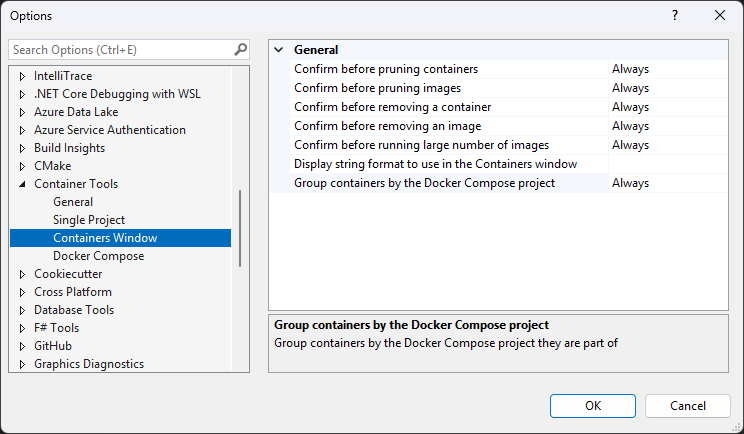744x434 pixels.
Task: Click the tree vertical scrollbar thumb
Action: click(x=240, y=228)
